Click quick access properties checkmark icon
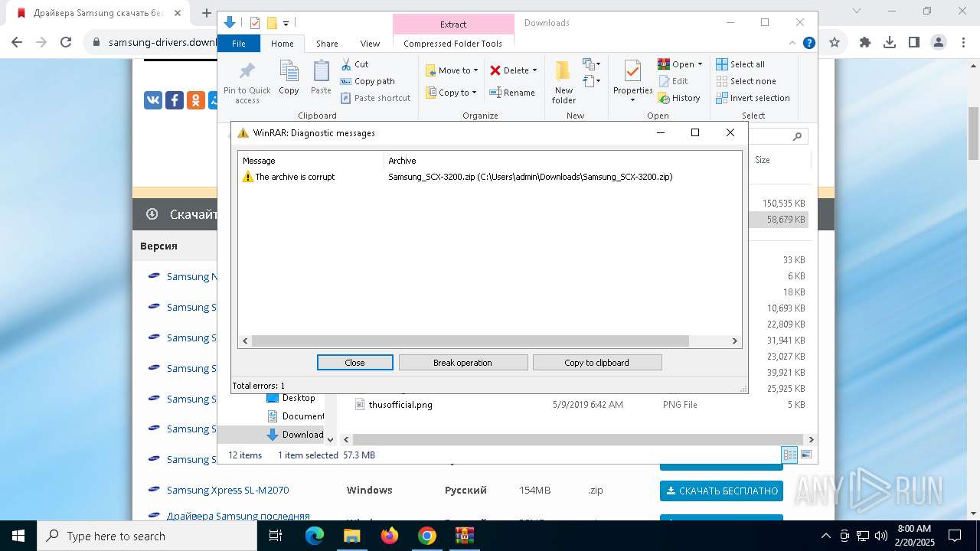Screen dimensions: 980x551 click(x=255, y=24)
